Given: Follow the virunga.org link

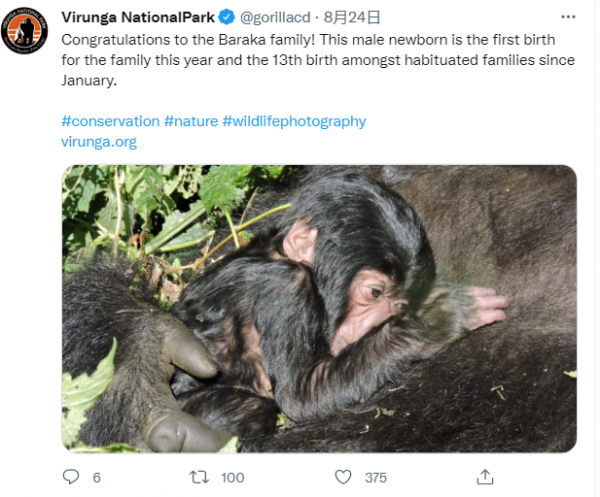Looking at the screenshot, I should 99,142.
